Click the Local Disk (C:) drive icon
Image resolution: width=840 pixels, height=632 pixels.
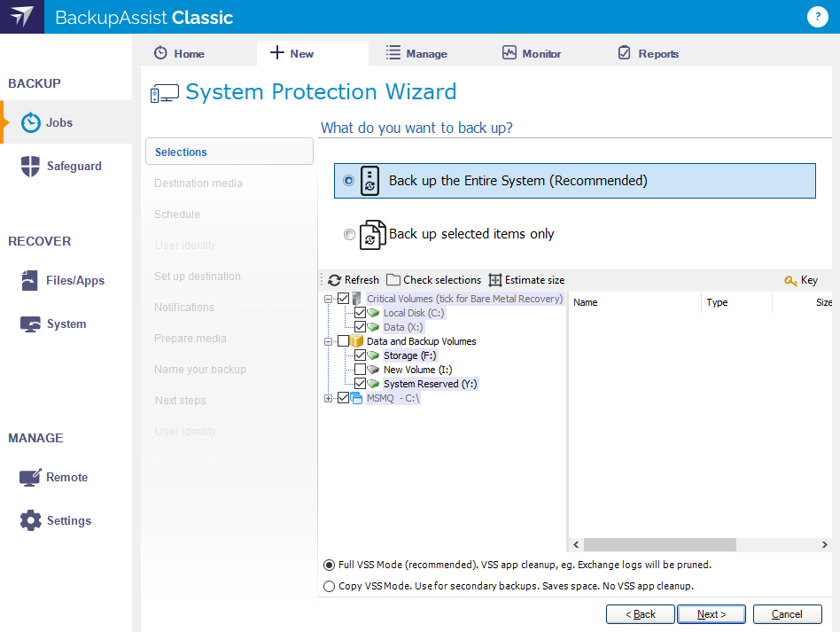[373, 313]
